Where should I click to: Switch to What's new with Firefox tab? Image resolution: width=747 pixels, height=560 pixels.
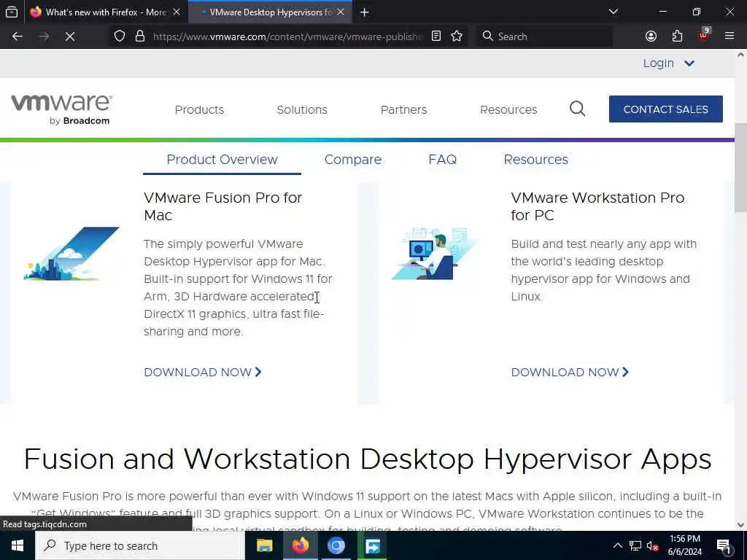(106, 12)
